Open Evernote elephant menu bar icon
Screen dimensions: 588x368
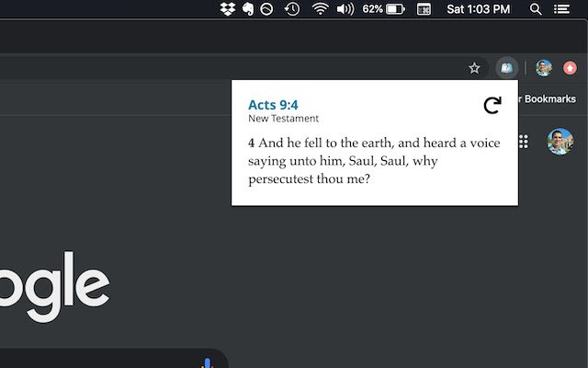248,9
